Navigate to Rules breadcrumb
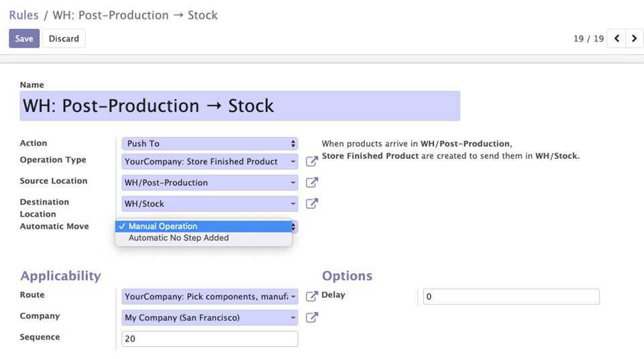 24,15
